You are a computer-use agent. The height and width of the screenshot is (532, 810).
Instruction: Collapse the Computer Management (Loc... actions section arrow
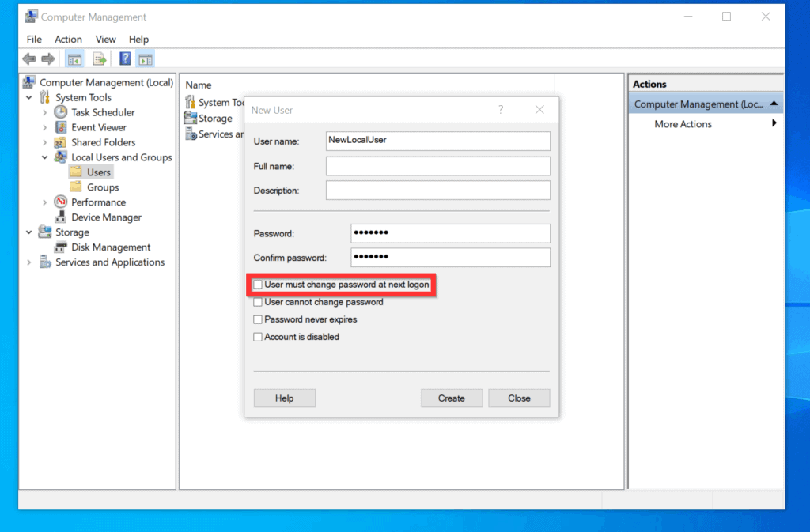[x=774, y=104]
